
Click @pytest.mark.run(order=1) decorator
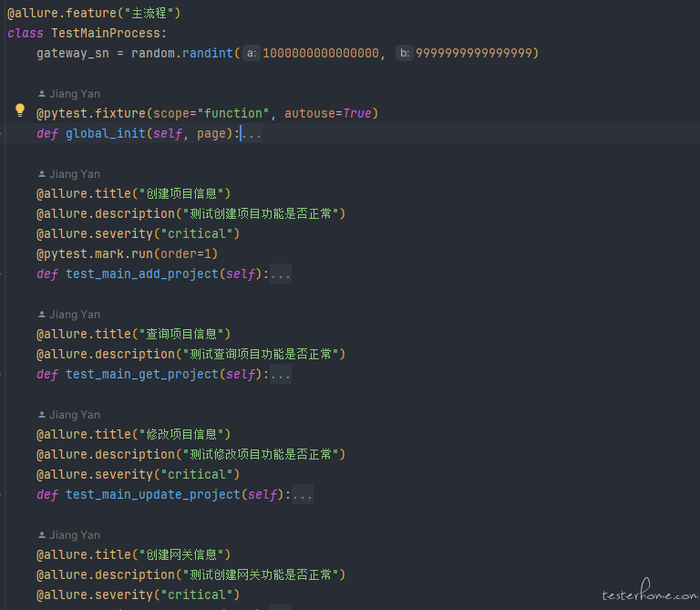(x=128, y=253)
